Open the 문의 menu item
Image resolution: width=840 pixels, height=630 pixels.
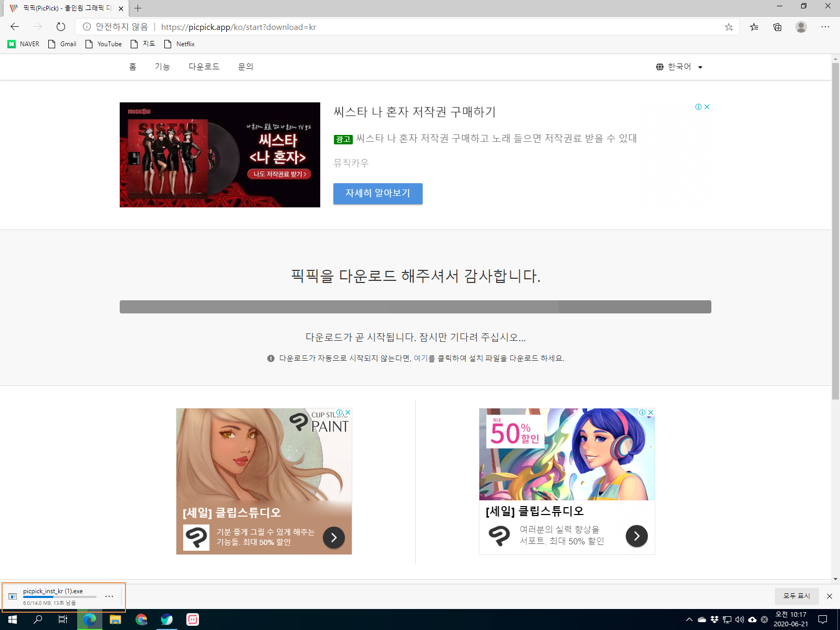[246, 67]
